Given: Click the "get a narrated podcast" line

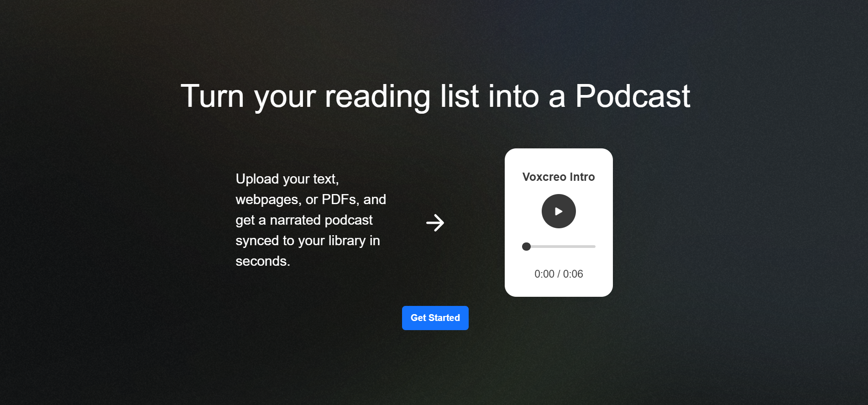Looking at the screenshot, I should (304, 220).
